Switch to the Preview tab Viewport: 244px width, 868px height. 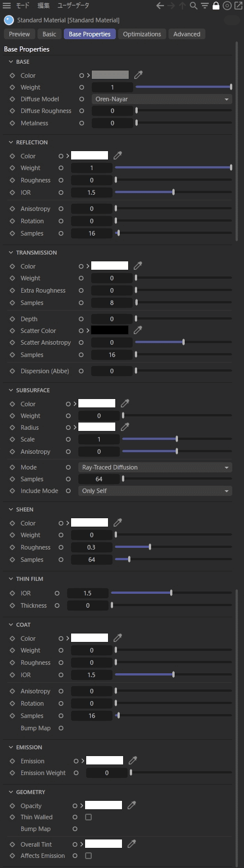[x=20, y=34]
